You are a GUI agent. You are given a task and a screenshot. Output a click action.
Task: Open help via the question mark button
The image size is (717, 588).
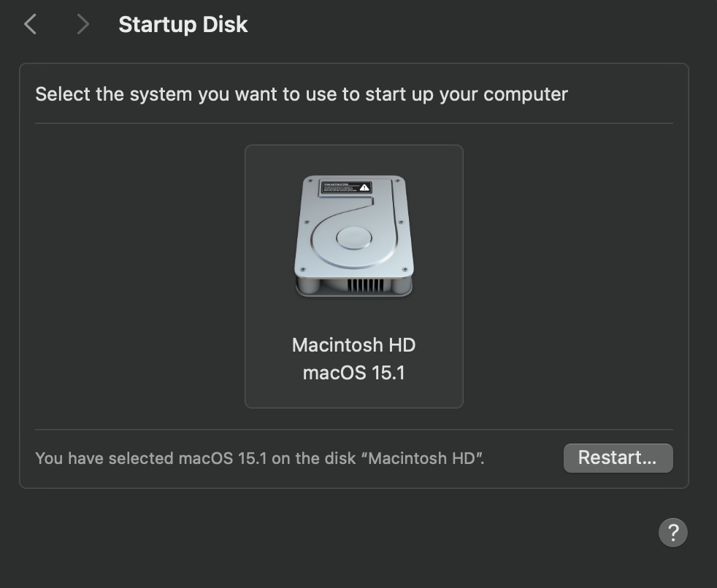672,533
